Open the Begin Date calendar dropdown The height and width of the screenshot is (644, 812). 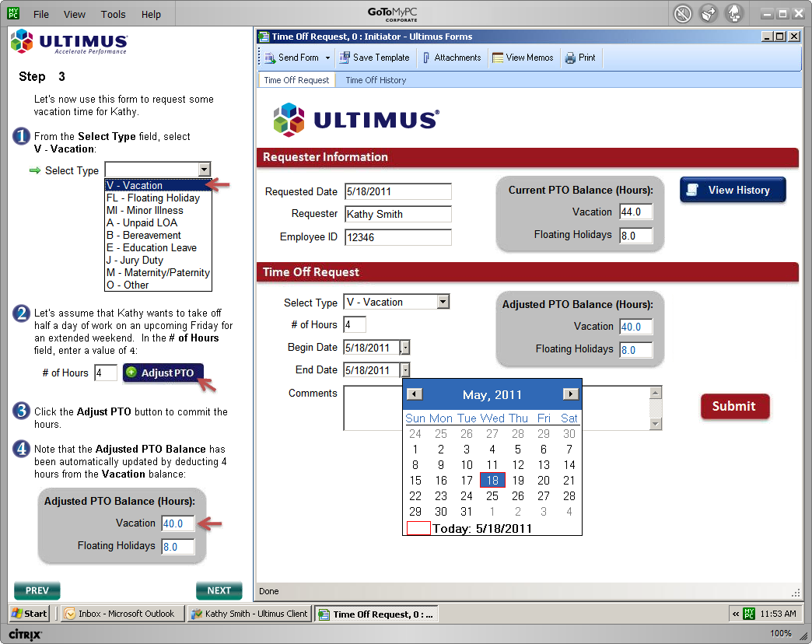click(x=405, y=348)
